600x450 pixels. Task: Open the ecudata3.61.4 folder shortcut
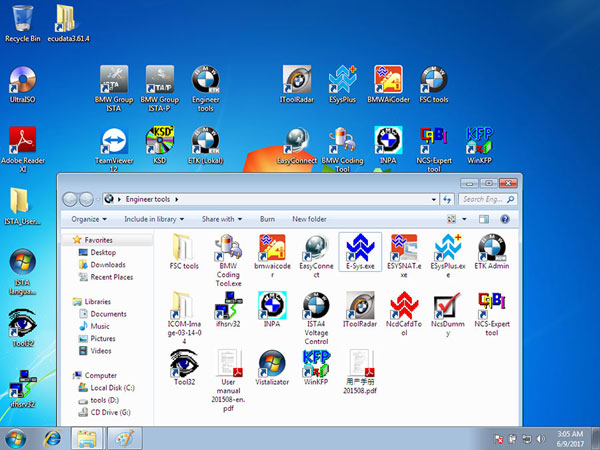pyautogui.click(x=68, y=23)
